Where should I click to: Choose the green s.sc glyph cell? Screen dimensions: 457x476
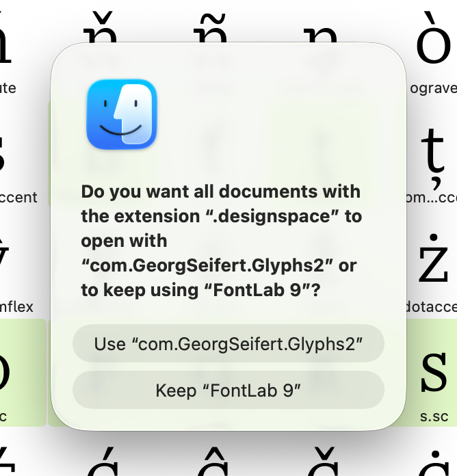click(433, 373)
